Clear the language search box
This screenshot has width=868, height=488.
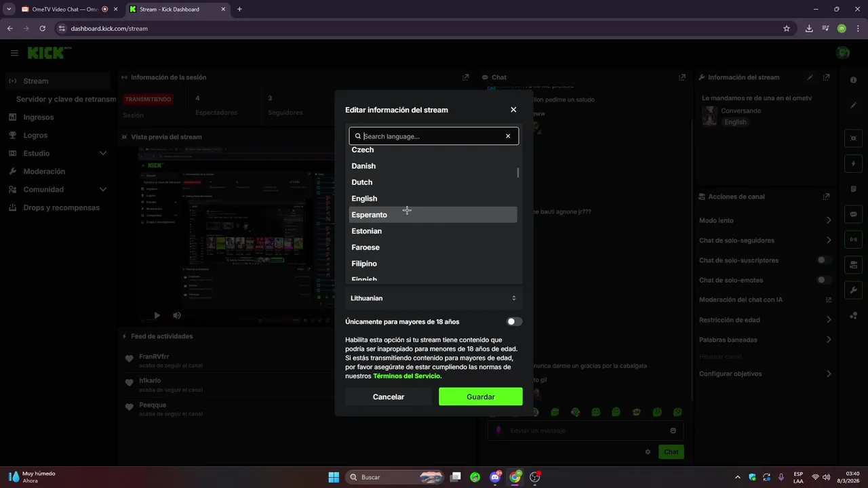pyautogui.click(x=508, y=136)
